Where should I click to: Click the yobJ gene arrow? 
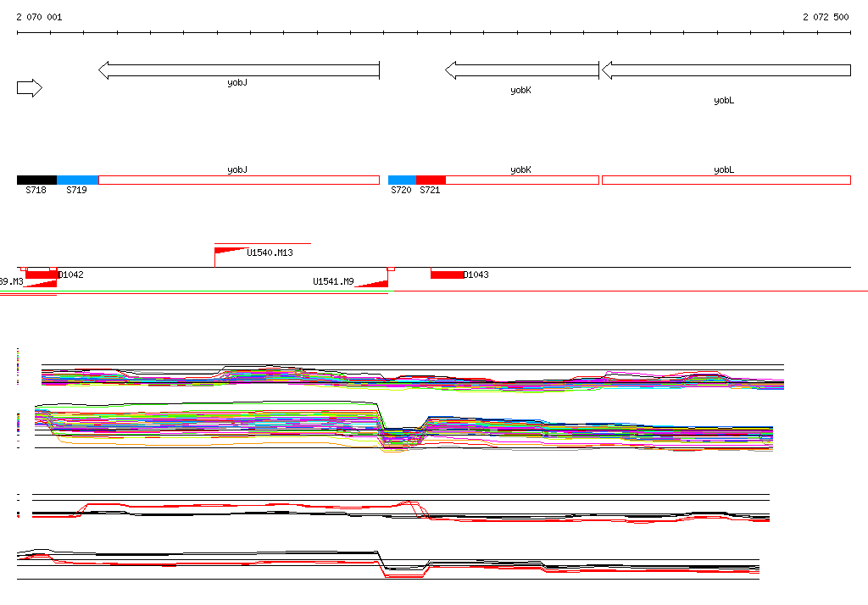(x=238, y=70)
